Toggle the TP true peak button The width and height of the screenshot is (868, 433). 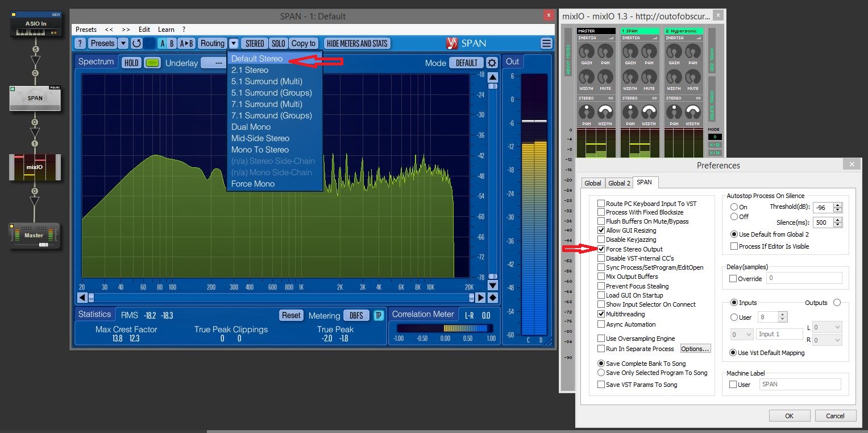[x=379, y=315]
